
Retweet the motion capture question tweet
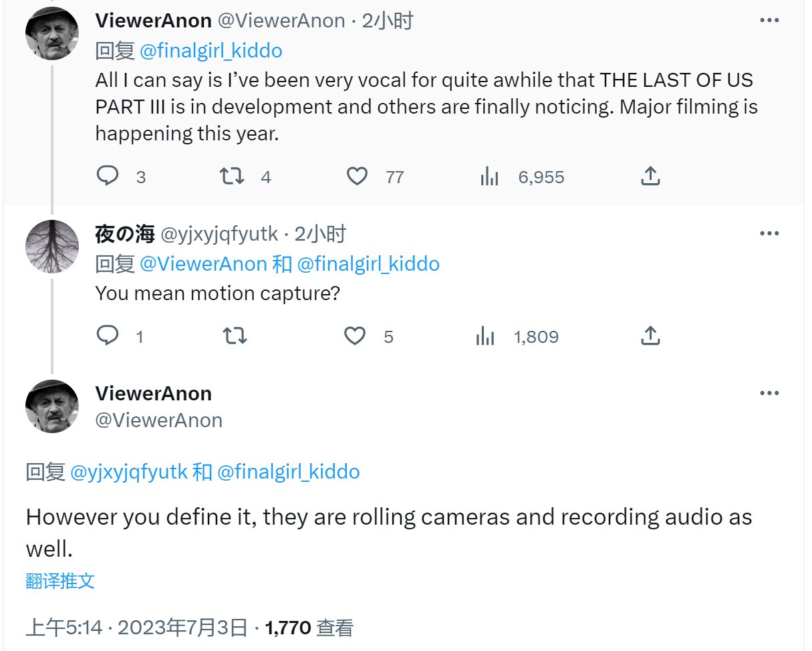(235, 336)
